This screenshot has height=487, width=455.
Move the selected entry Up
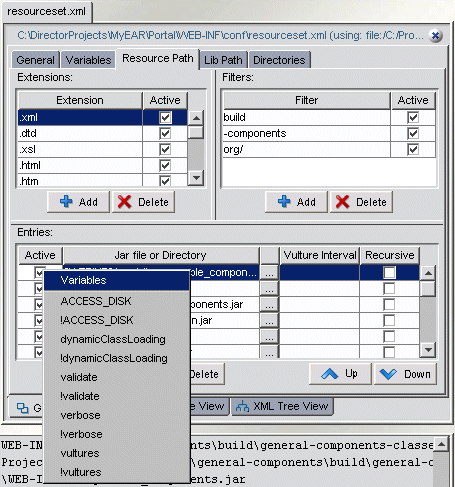[x=340, y=374]
